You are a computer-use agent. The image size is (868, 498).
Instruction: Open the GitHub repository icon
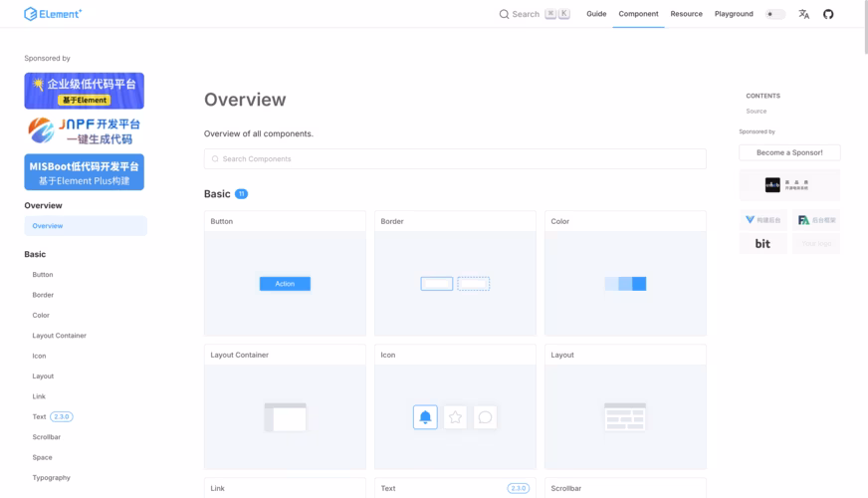click(x=828, y=14)
